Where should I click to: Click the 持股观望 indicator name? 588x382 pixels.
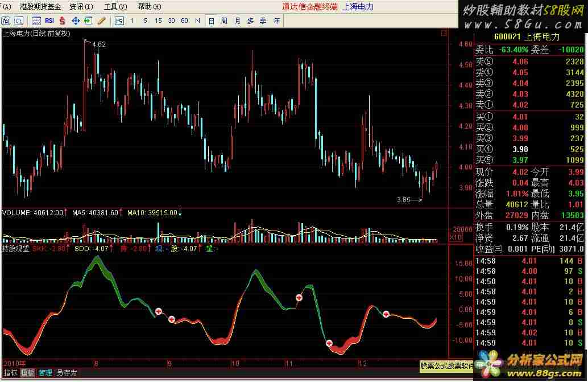(15, 248)
